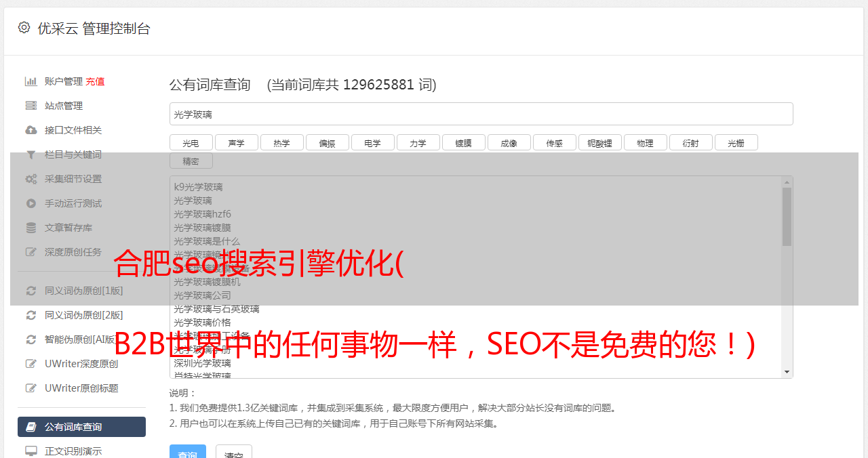The height and width of the screenshot is (458, 868).
Task: Select the 精密 tag button
Action: 191,161
